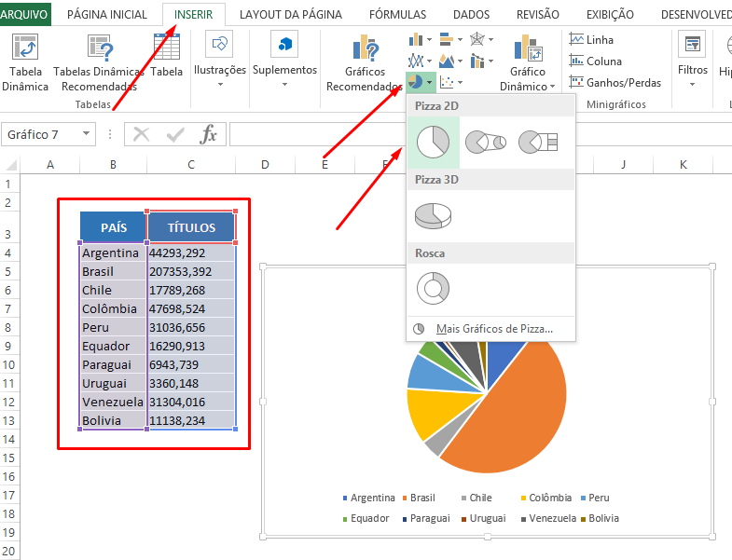
Task: Insert a Ganhos/Perdas sparkline
Action: (x=615, y=82)
